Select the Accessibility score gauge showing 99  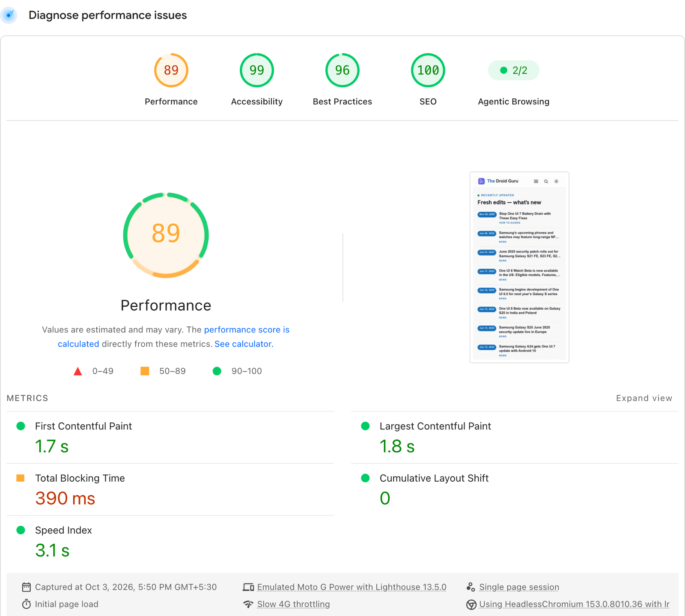tap(257, 70)
